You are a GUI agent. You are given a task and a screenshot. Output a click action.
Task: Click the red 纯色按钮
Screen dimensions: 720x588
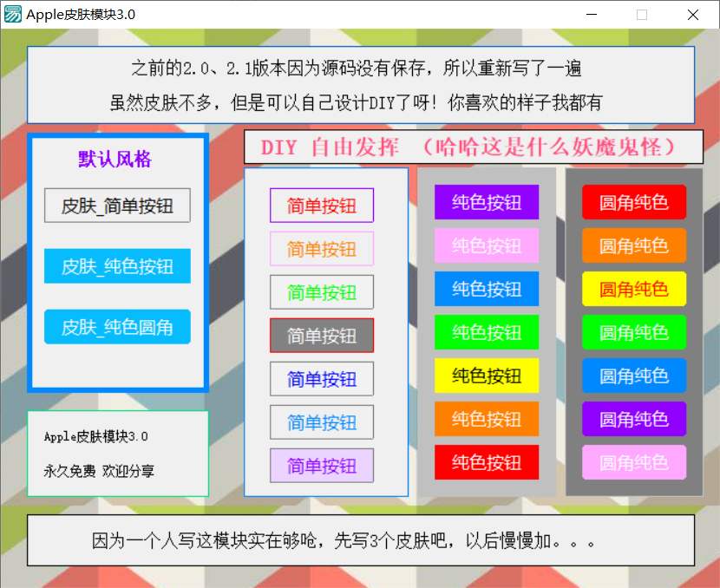coord(487,462)
